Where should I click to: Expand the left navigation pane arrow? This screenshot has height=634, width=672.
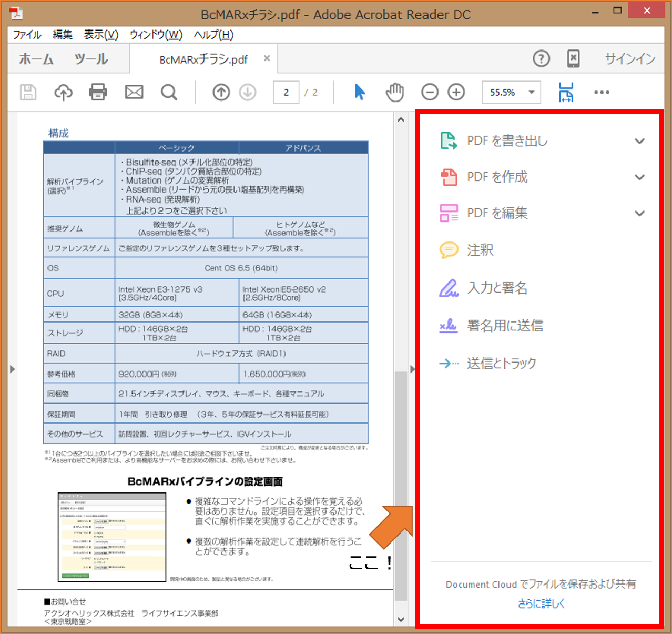[x=13, y=369]
